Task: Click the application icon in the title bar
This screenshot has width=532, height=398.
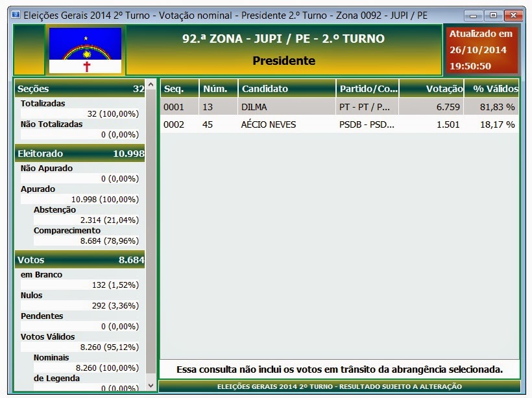Action: [16, 15]
